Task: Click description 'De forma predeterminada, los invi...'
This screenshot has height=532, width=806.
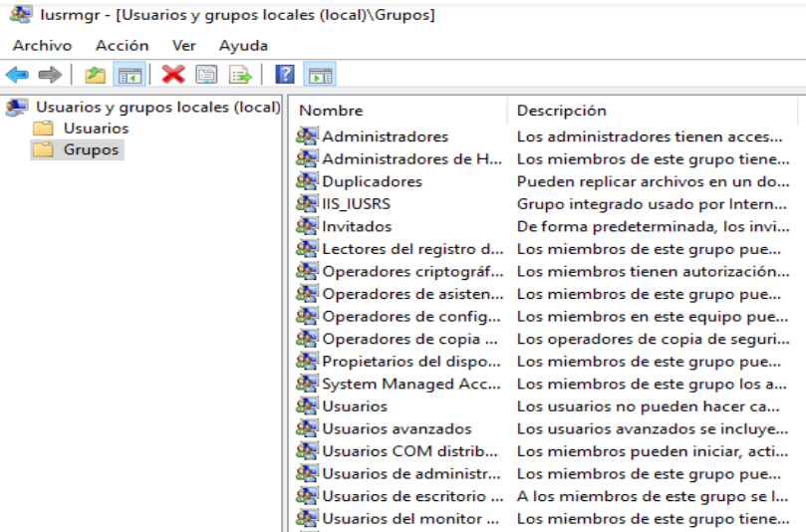Action: (653, 226)
